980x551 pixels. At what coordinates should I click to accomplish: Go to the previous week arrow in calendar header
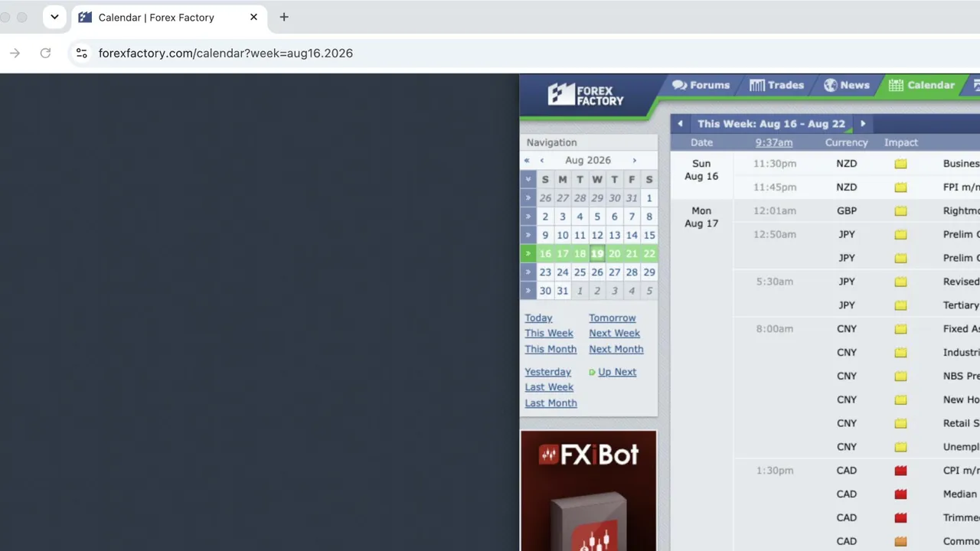[680, 124]
